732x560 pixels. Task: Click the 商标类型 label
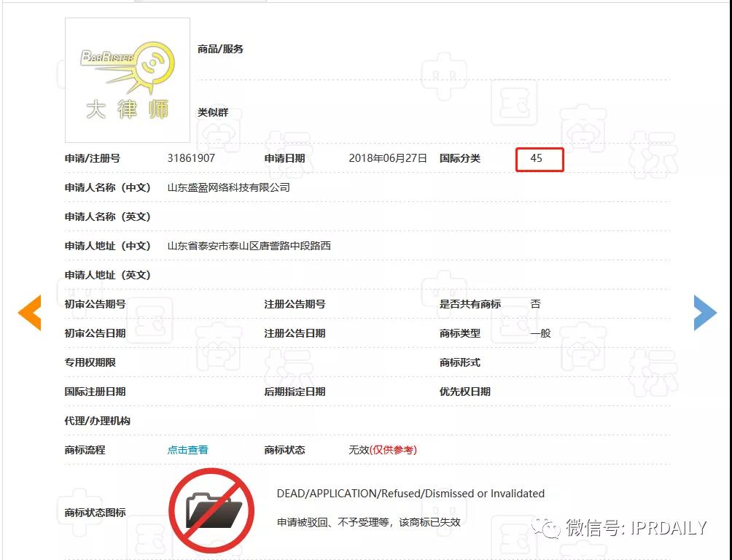click(x=460, y=333)
